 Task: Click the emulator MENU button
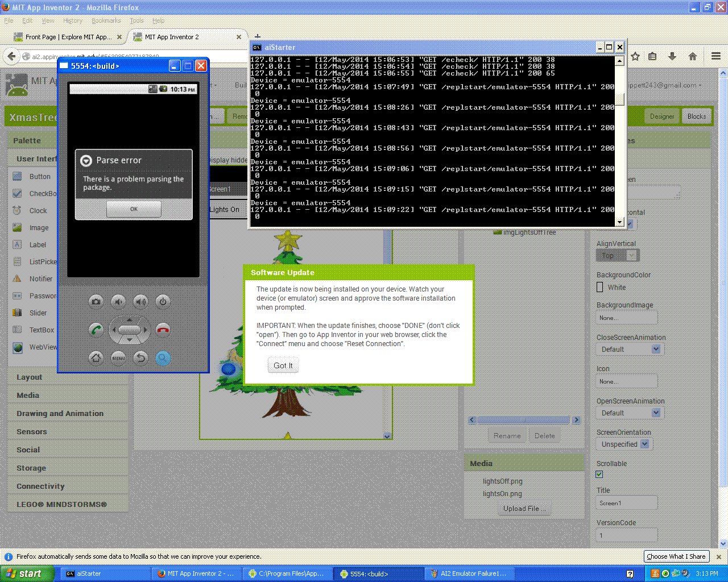point(118,358)
